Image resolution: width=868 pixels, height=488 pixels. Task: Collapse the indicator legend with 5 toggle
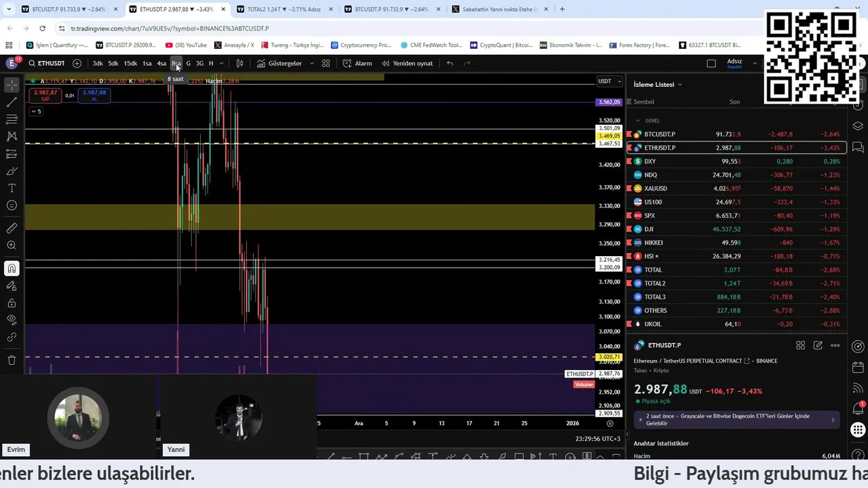(x=36, y=111)
